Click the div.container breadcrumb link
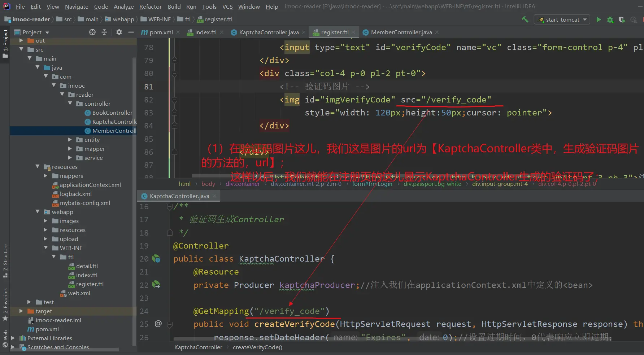Viewport: 644px width, 355px height. (243, 184)
